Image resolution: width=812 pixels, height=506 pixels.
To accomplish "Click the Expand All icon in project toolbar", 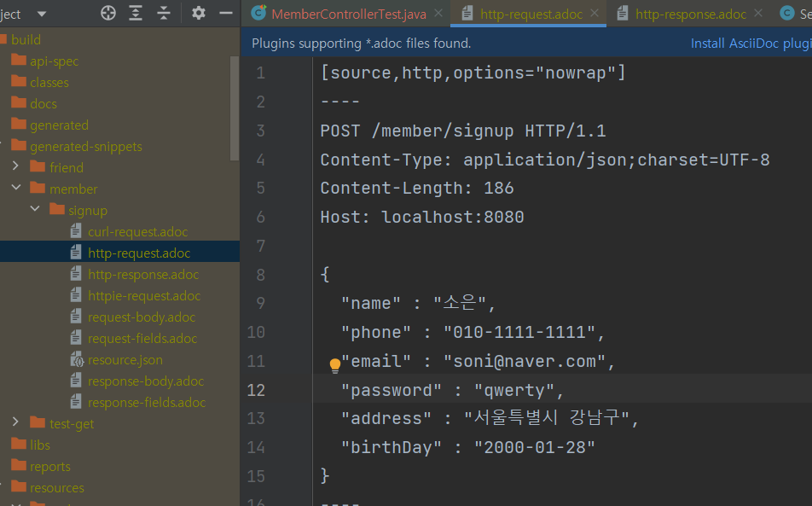I will tap(136, 13).
